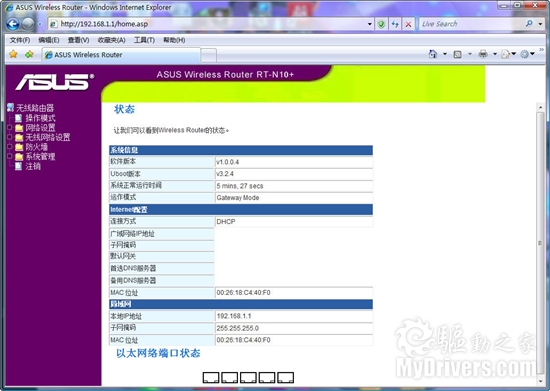Click the 操作模式 page document icon
This screenshot has height=391, width=550.
pyautogui.click(x=19, y=118)
